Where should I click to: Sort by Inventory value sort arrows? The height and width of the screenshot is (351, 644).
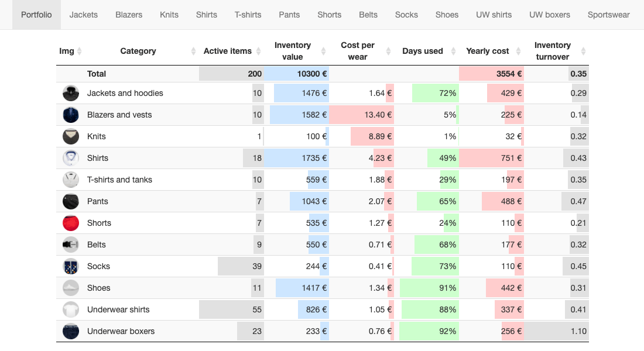[323, 51]
